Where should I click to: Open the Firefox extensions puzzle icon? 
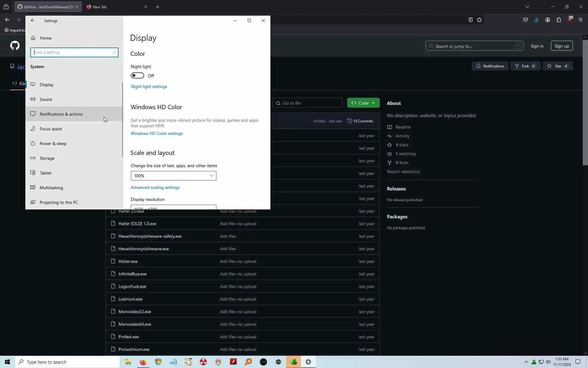(x=559, y=20)
